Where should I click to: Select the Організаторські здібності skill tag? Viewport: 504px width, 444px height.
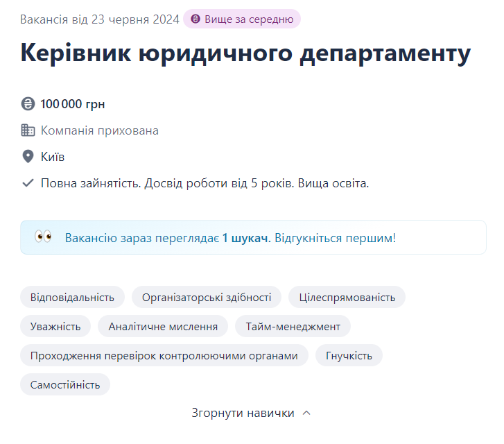[x=207, y=298]
